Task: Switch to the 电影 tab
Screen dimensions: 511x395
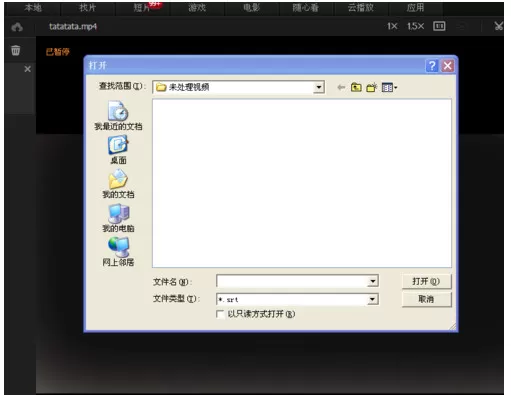Action: click(251, 7)
